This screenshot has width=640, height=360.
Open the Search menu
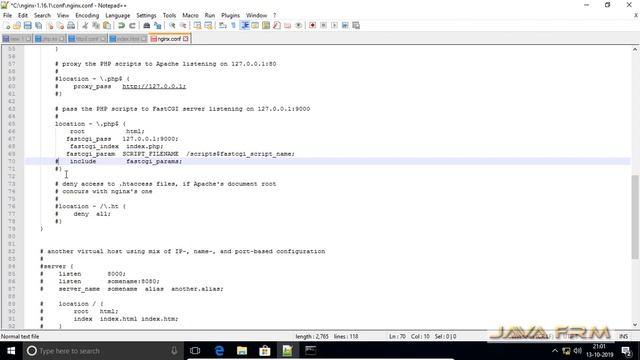pos(42,16)
